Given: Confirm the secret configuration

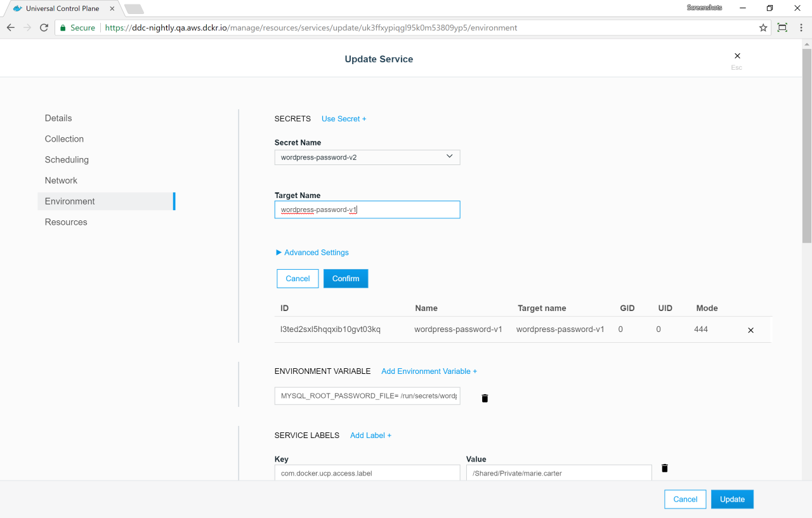Looking at the screenshot, I should coord(345,279).
